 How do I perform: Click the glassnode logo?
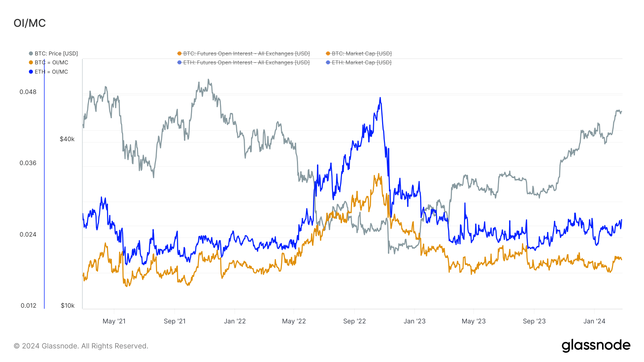pyautogui.click(x=596, y=346)
